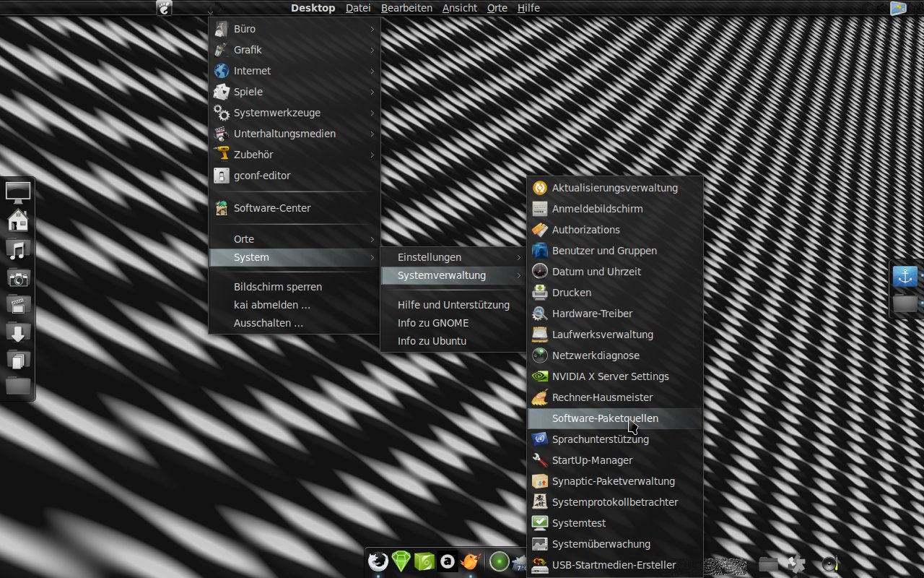Viewport: 924px width, 578px height.
Task: Expand the Grafik submenu
Action: [x=295, y=50]
